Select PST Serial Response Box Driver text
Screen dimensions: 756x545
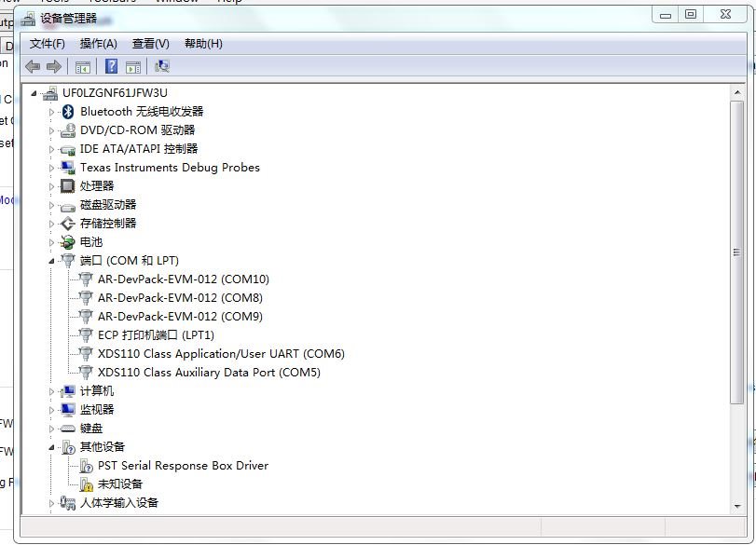tap(183, 466)
